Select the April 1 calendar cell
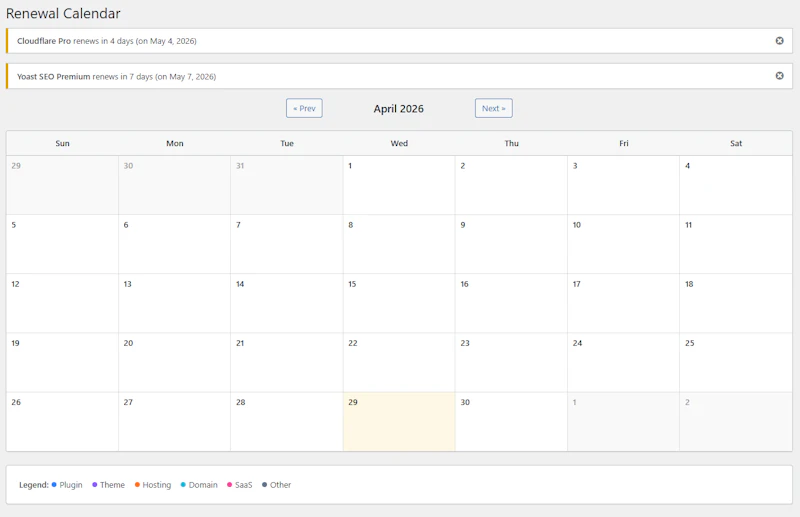 coord(399,185)
